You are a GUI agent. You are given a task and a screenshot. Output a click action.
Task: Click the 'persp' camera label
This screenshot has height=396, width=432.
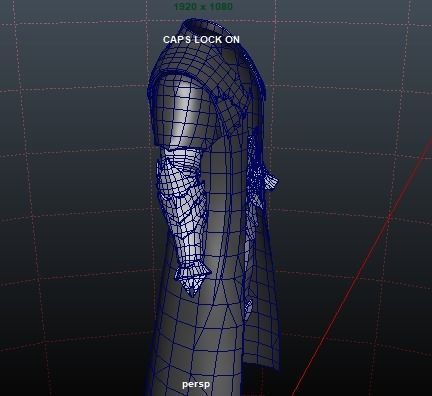point(196,384)
